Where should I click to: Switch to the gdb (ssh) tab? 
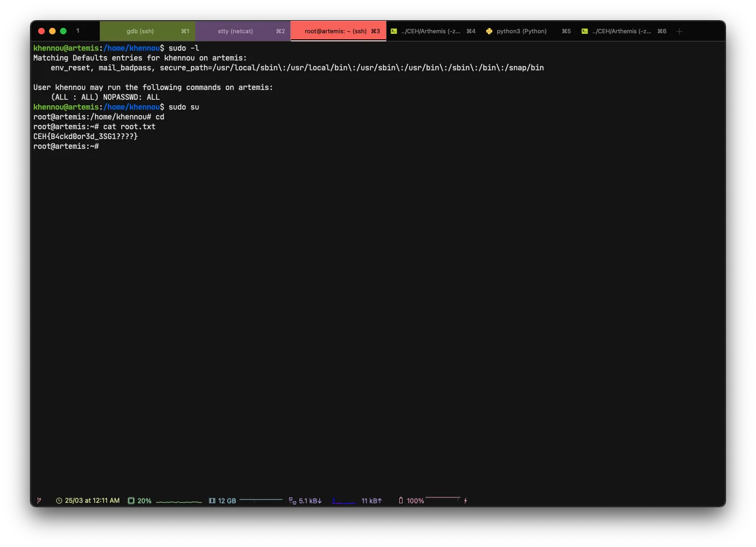[140, 32]
